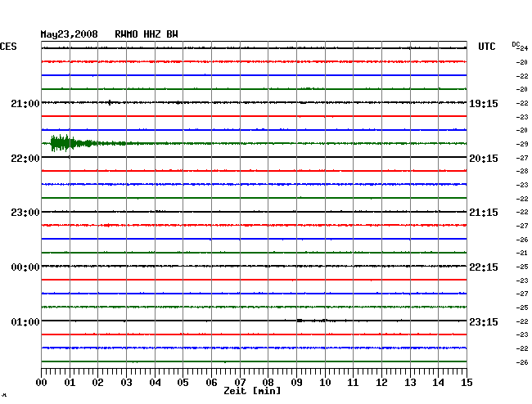Click the network code BW in header
This screenshot has height=404, width=532.
[x=172, y=34]
